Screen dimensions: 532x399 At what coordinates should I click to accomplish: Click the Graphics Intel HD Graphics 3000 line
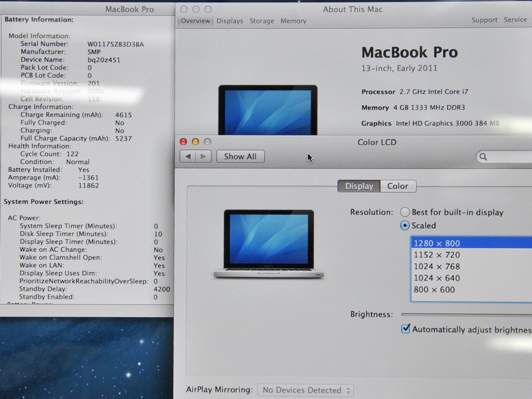click(x=430, y=124)
